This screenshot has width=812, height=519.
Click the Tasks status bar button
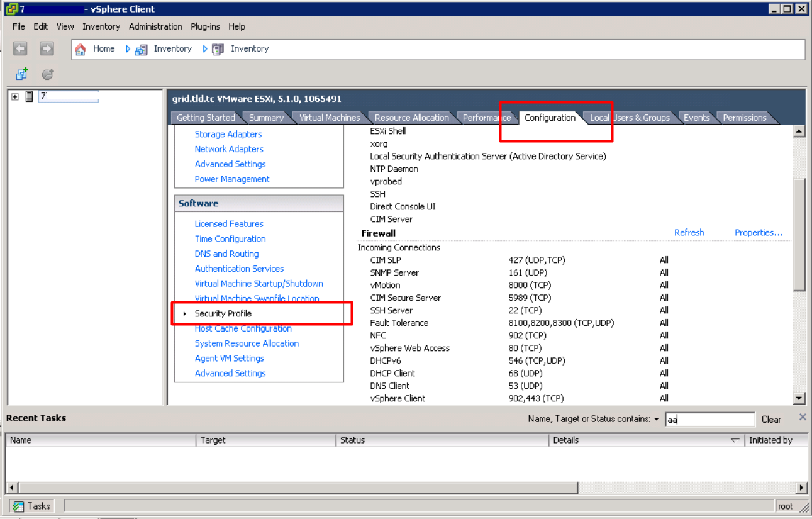(32, 506)
